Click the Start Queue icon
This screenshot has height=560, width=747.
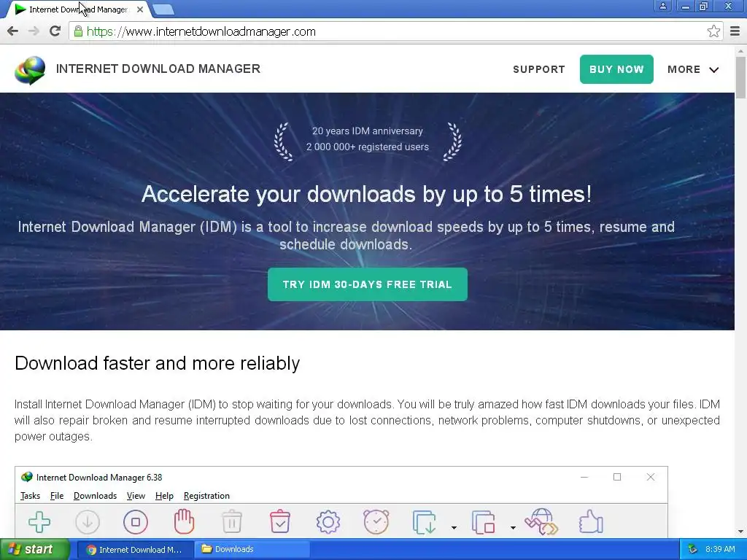click(424, 522)
